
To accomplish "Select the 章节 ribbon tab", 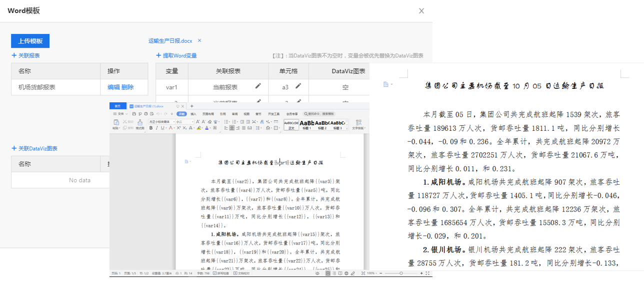I will pyautogui.click(x=258, y=114).
